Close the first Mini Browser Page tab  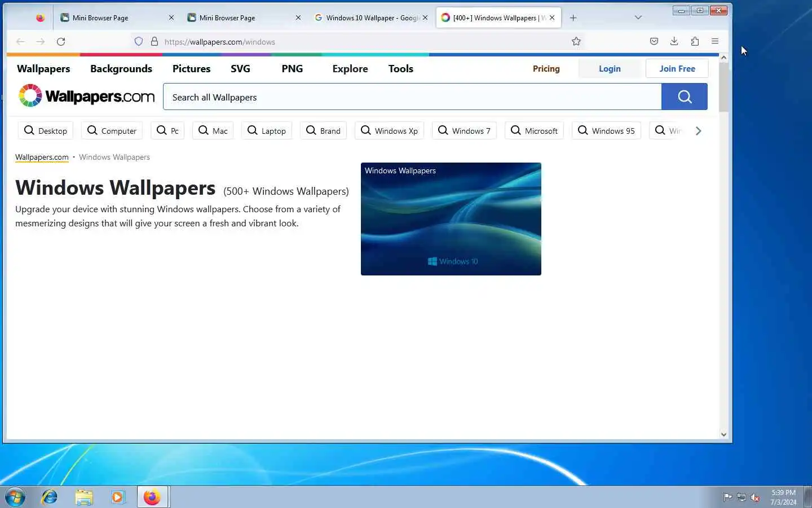171,17
